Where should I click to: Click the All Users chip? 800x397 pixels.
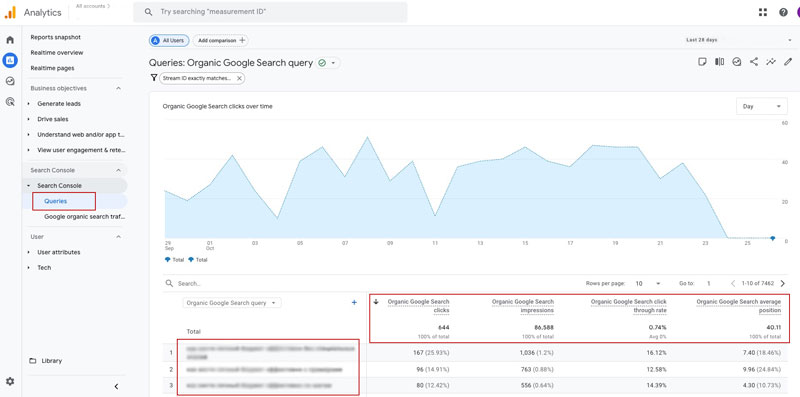(169, 40)
